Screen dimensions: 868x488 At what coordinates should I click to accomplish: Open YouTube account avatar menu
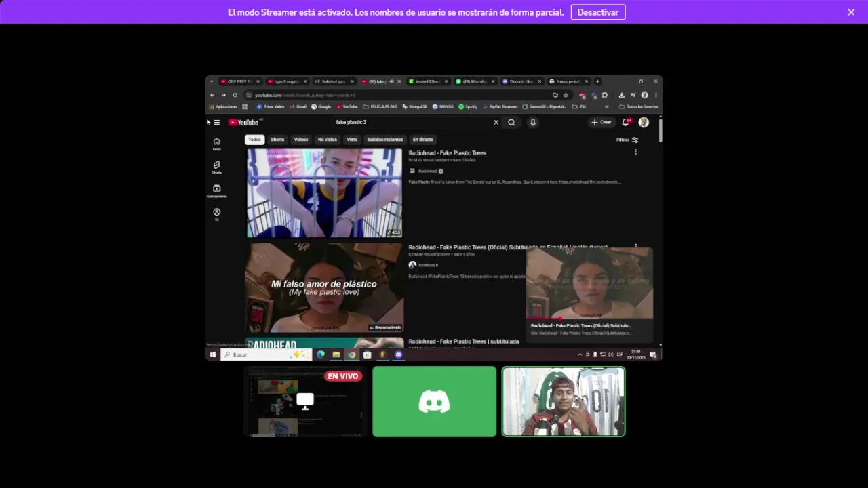644,123
